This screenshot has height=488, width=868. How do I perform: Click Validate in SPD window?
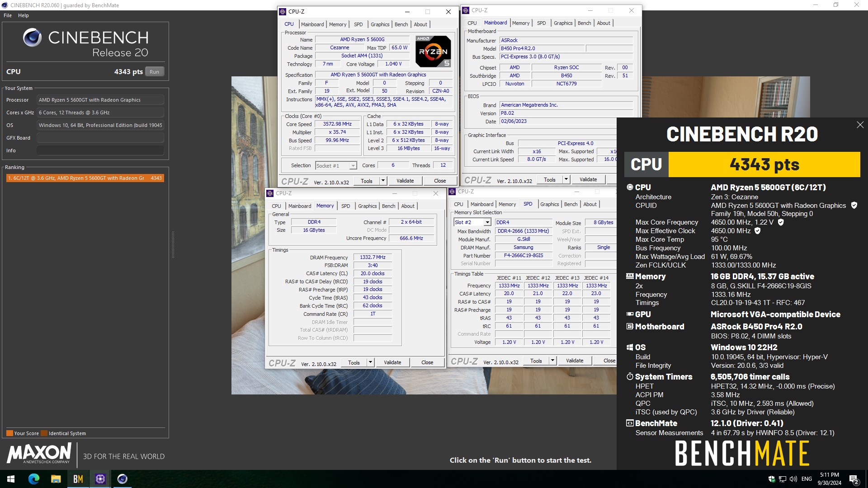(x=575, y=361)
